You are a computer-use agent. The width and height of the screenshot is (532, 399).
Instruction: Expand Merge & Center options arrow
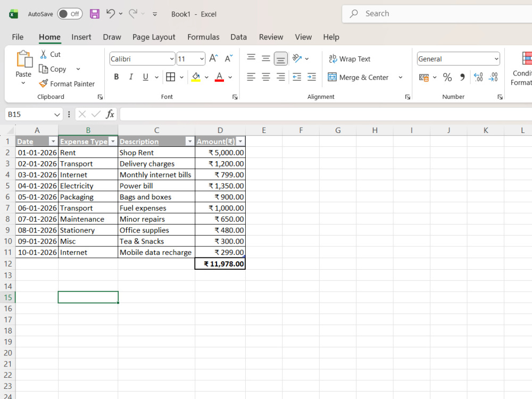click(401, 77)
